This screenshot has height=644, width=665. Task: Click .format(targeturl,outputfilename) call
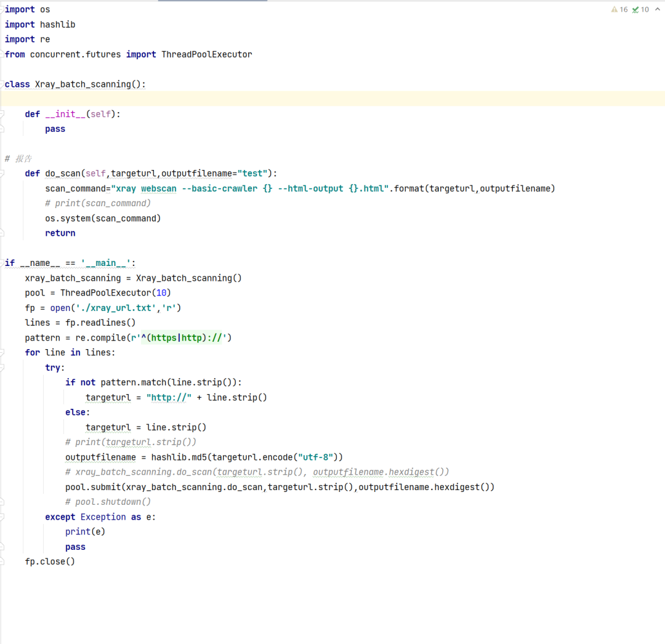(472, 188)
